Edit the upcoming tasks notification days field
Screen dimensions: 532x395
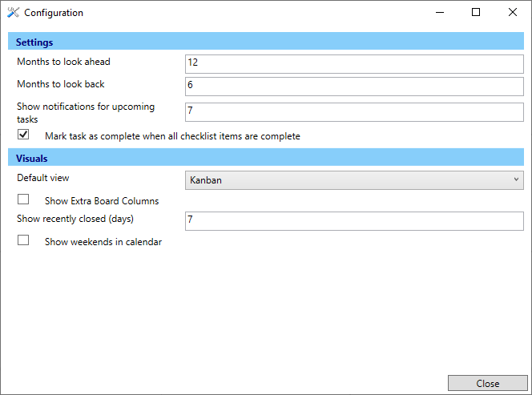354,112
